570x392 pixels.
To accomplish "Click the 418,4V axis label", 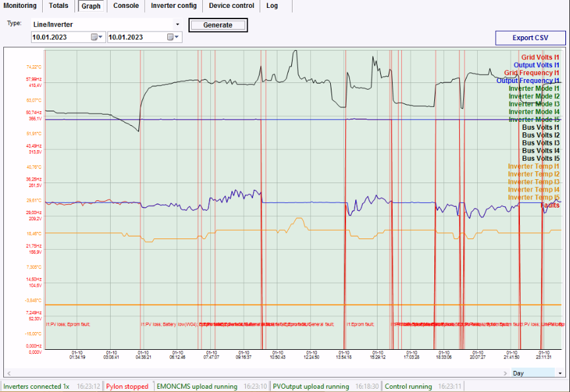I will (x=35, y=86).
